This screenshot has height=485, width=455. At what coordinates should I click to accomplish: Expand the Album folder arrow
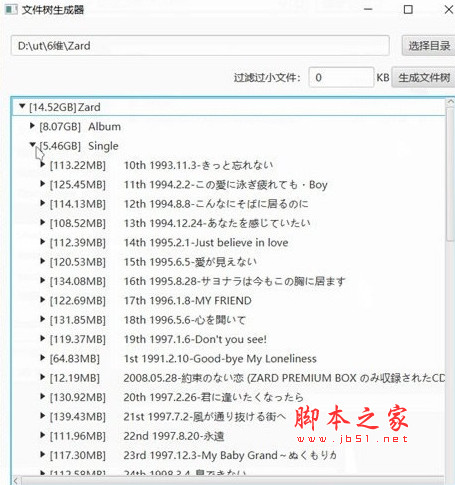pos(32,126)
